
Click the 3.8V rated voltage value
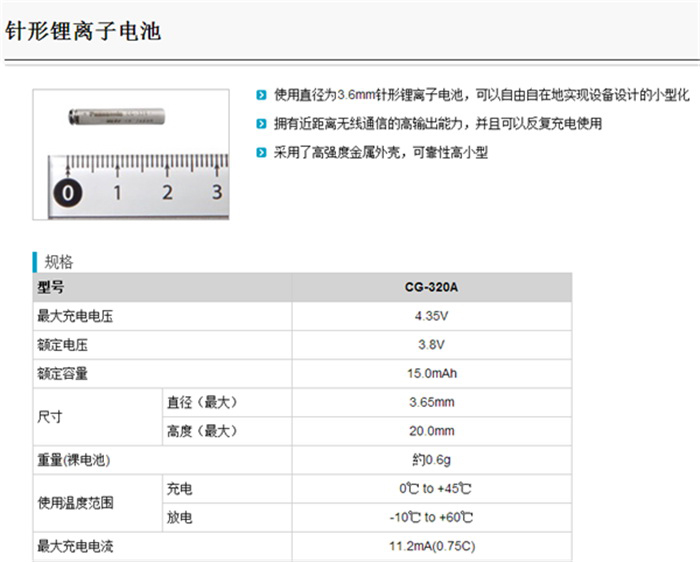(x=432, y=345)
